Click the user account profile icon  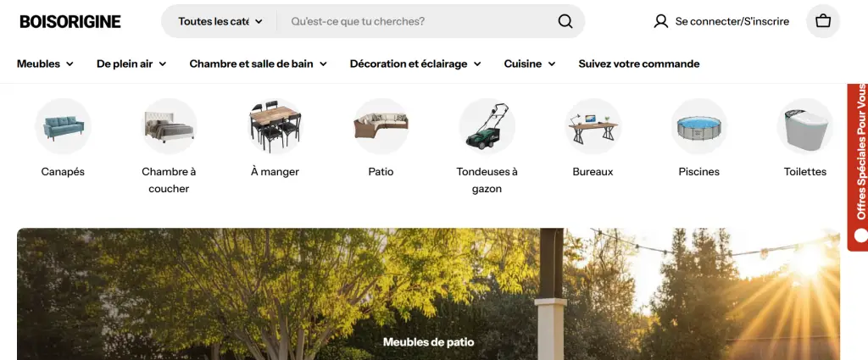coord(661,21)
